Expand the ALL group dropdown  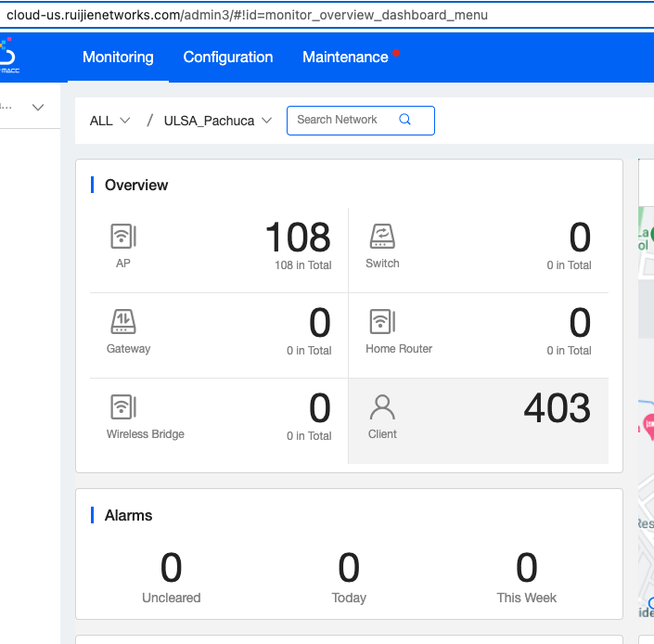109,121
